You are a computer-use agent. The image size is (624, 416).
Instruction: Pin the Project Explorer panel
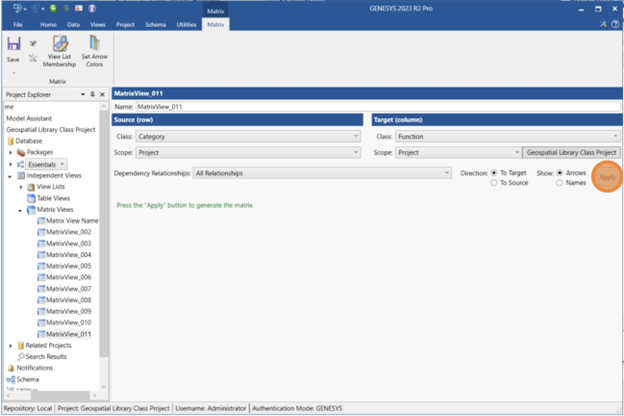point(92,93)
